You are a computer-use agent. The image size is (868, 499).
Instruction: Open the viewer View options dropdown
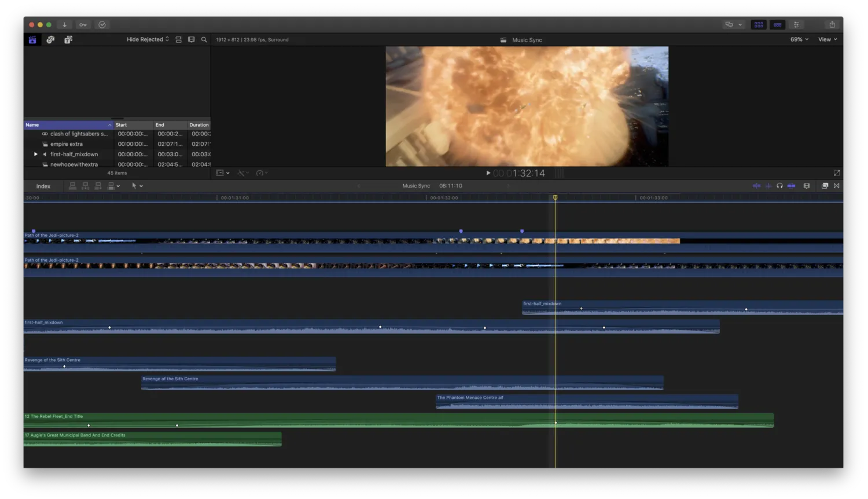click(x=827, y=39)
